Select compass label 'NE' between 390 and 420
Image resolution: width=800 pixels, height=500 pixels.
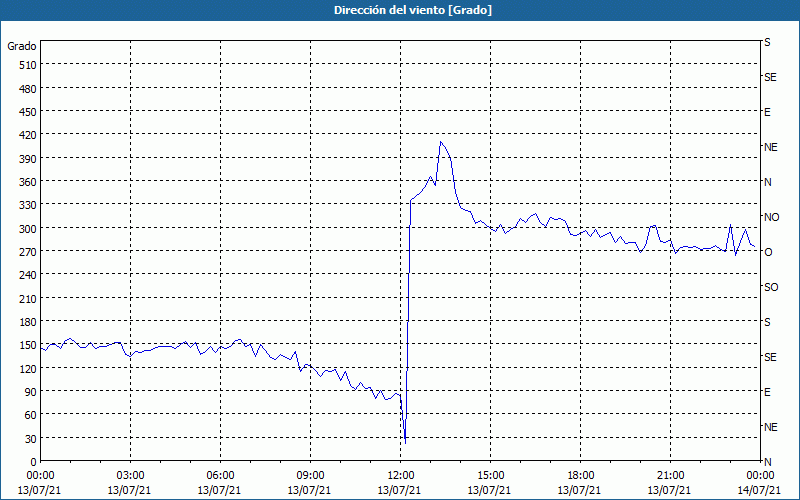(x=770, y=147)
